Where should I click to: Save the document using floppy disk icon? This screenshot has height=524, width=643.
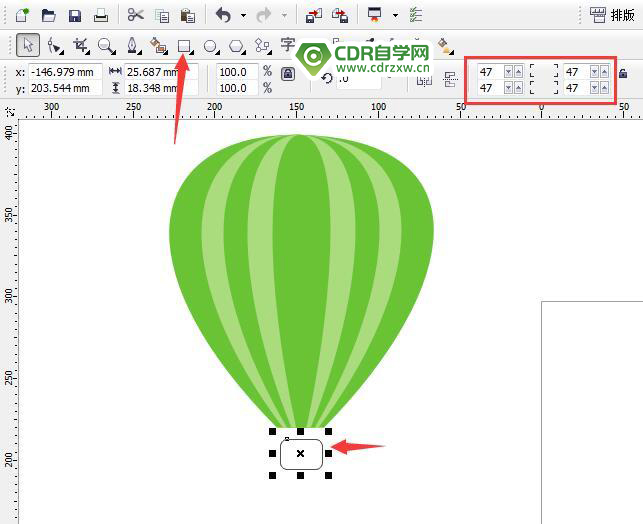click(75, 16)
